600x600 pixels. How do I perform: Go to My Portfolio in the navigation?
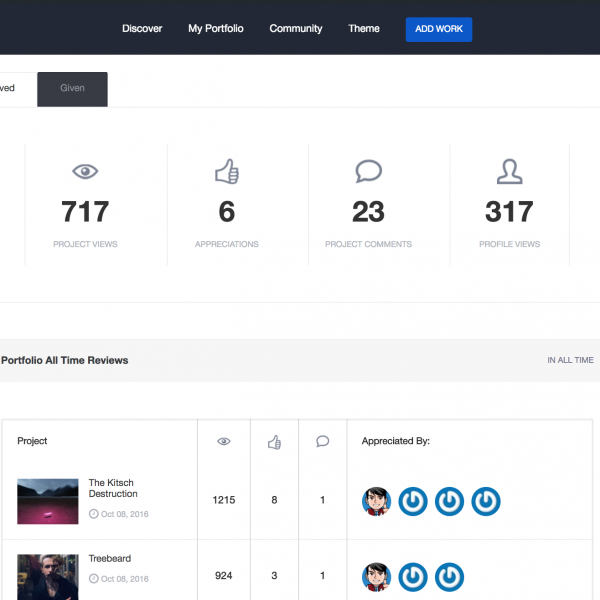pos(216,29)
